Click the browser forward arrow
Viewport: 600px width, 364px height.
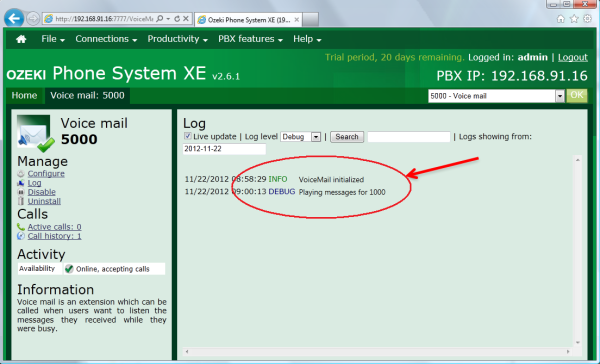coord(33,19)
